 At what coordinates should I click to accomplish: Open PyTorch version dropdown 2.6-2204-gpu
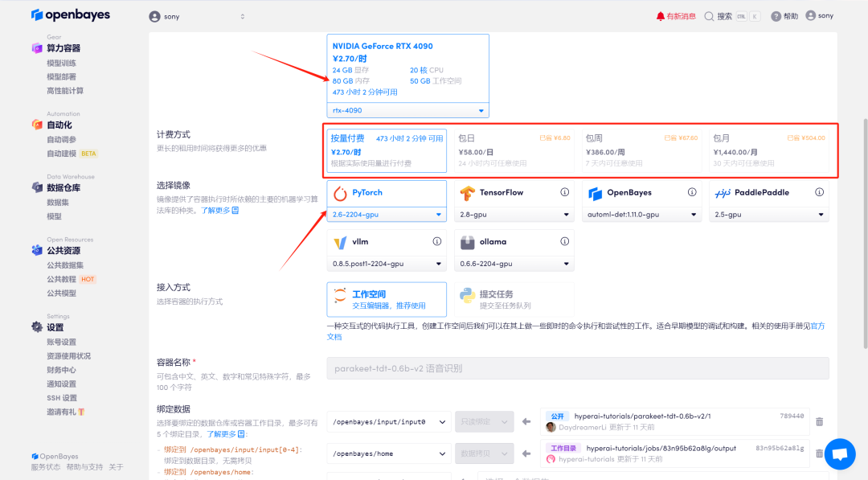pyautogui.click(x=387, y=214)
